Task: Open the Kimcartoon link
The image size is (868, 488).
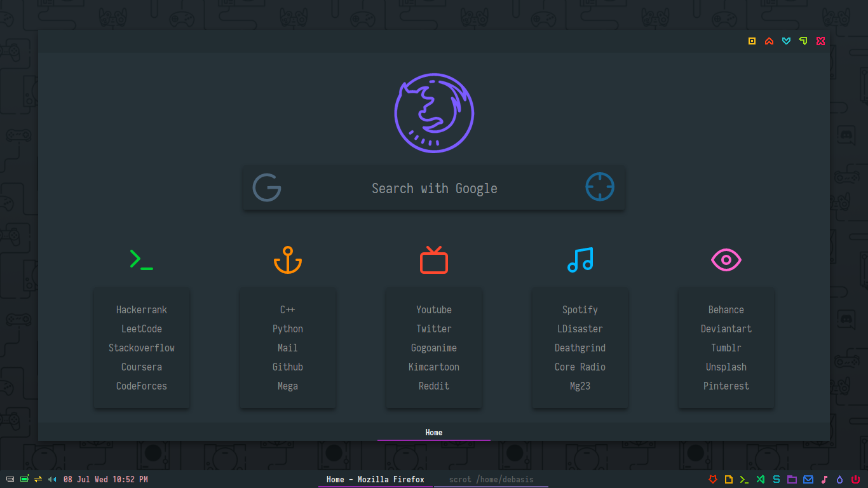Action: (434, 367)
